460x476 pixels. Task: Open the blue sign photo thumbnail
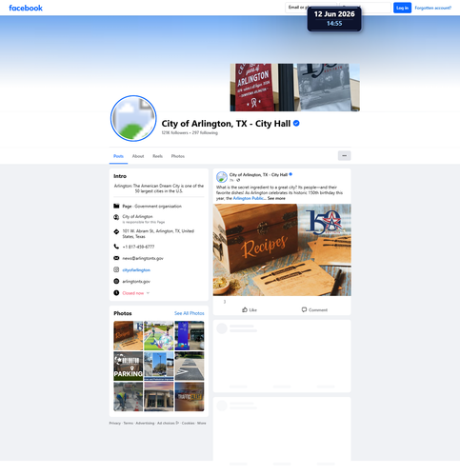coord(190,335)
